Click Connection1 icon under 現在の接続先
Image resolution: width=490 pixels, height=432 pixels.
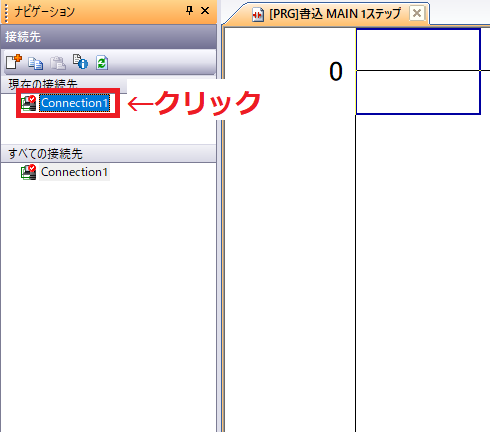point(28,103)
